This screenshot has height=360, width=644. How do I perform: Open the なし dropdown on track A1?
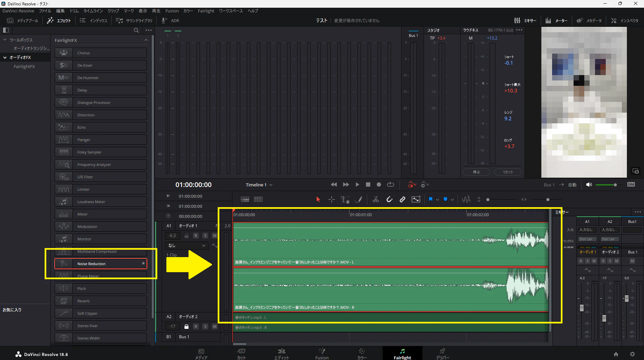(187, 246)
